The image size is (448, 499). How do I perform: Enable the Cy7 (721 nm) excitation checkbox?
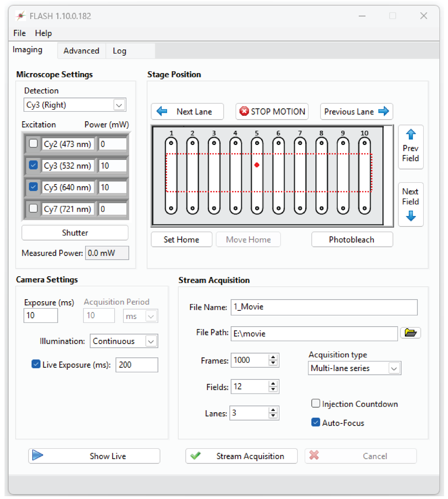(x=33, y=208)
